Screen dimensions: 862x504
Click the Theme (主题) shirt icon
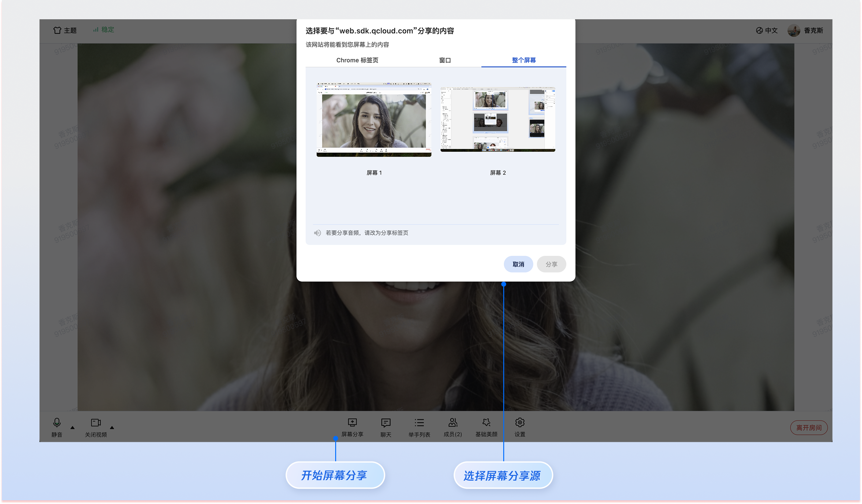tap(57, 30)
